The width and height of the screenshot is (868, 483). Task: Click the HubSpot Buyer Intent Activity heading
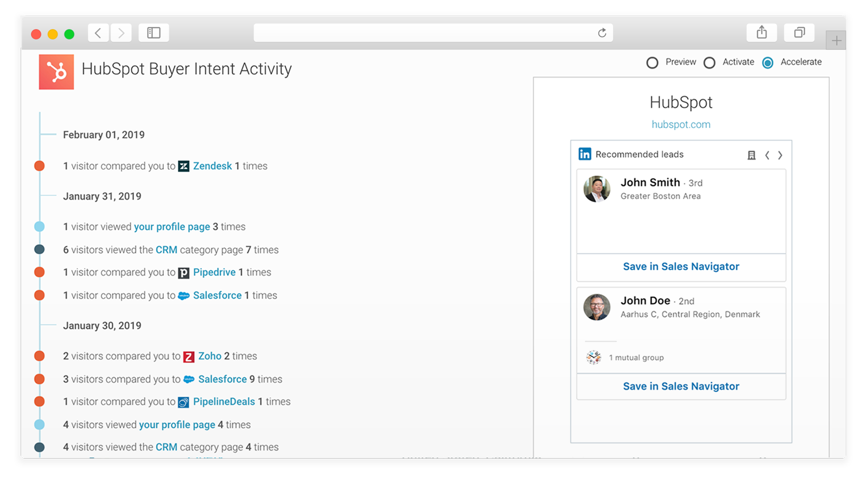187,69
